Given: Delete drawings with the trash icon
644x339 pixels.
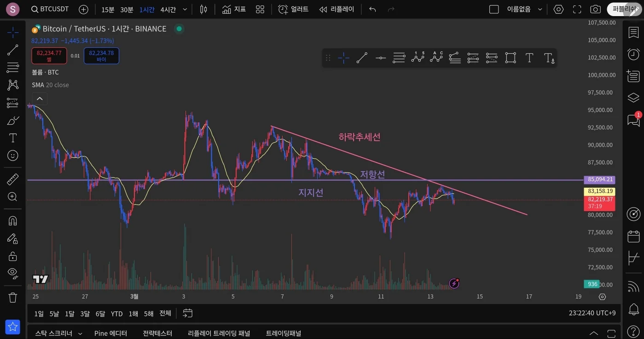Looking at the screenshot, I should coord(13,298).
